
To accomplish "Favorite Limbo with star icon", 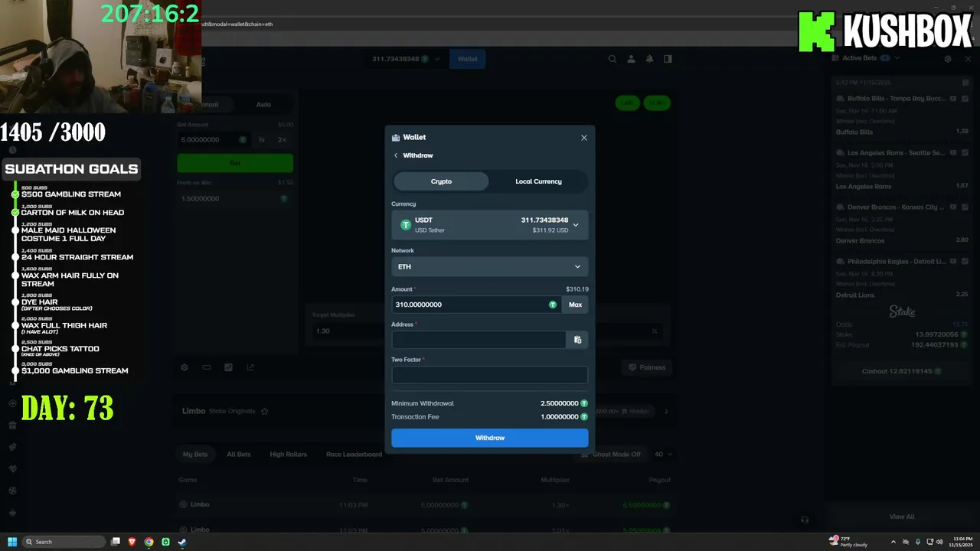I will [265, 411].
